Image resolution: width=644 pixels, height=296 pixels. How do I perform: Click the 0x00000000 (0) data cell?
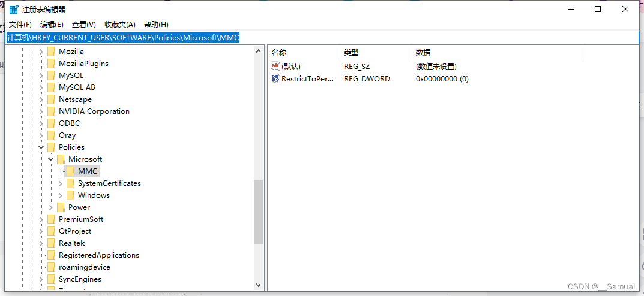442,78
